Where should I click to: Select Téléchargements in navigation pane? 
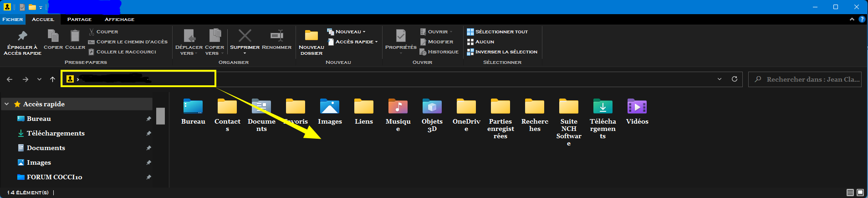pos(56,133)
